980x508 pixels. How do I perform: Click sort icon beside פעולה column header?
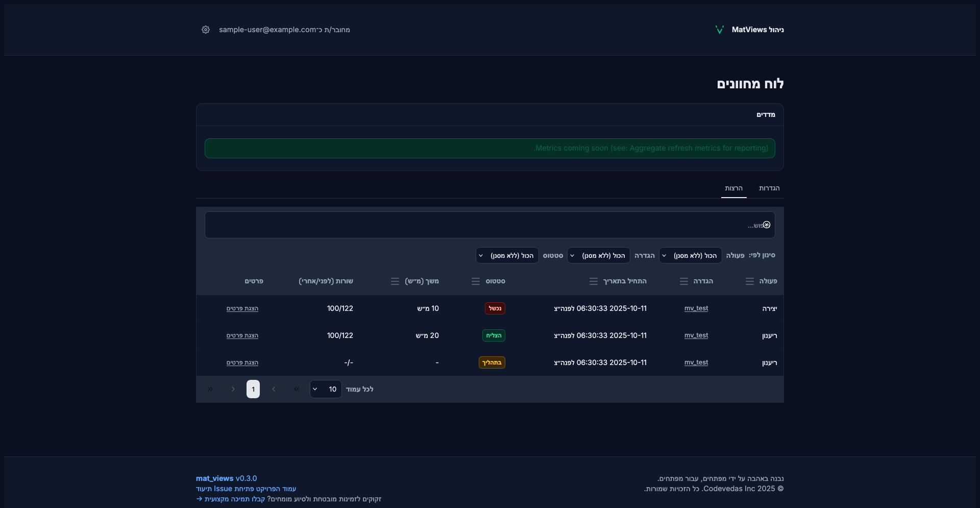coord(749,281)
